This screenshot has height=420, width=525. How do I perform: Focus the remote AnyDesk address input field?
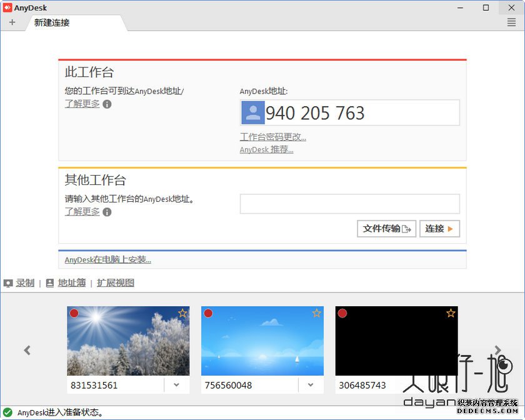pos(350,204)
